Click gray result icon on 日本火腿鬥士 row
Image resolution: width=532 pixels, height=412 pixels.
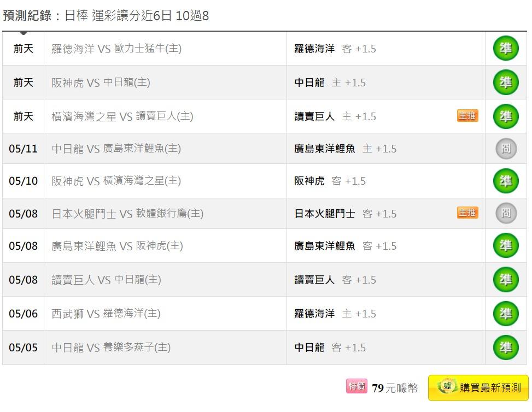[506, 213]
